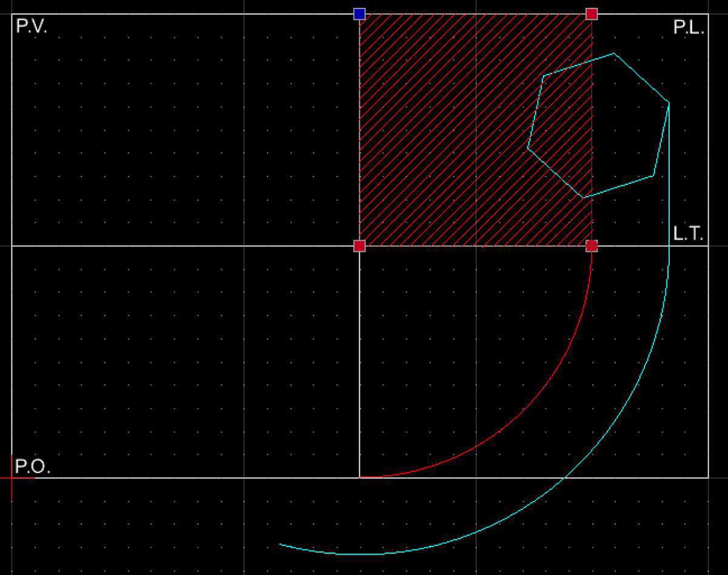This screenshot has height=575, width=728.
Task: Click the top vertex of the cyan pentagon
Action: point(614,54)
